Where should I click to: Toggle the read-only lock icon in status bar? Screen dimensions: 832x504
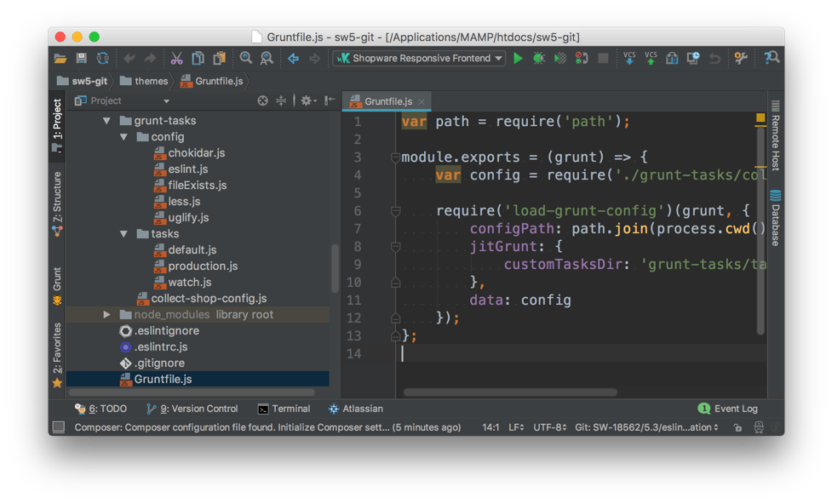click(737, 427)
